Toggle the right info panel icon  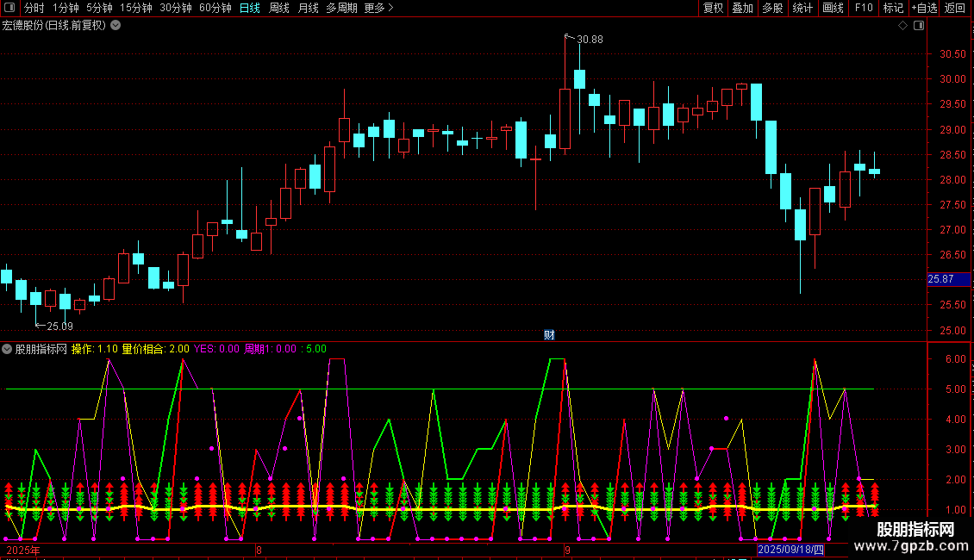[x=919, y=26]
